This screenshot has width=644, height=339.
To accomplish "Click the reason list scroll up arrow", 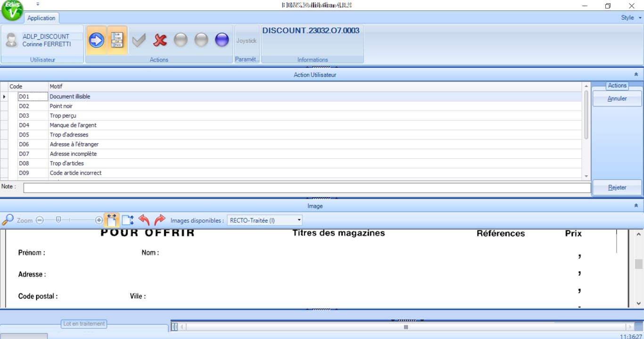I will point(586,86).
